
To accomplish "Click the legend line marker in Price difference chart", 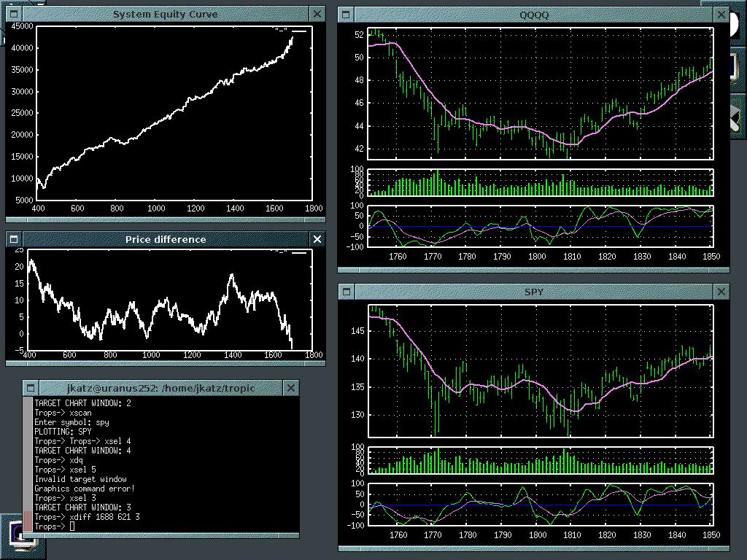I will (299, 253).
